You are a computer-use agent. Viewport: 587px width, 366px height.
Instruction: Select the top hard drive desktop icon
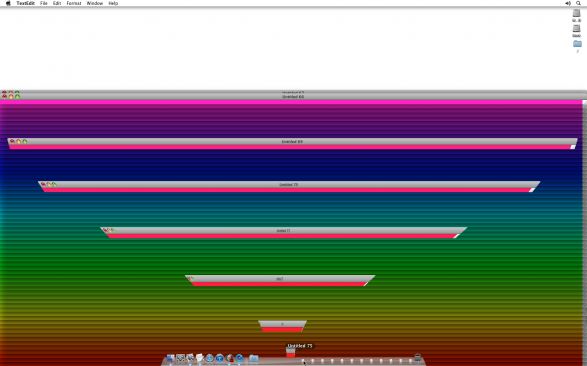(x=577, y=13)
